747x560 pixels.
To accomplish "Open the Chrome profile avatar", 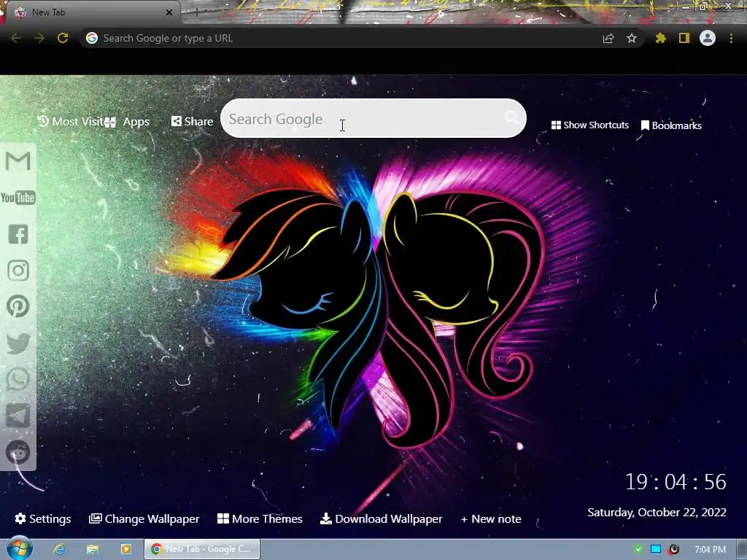I will pyautogui.click(x=708, y=38).
